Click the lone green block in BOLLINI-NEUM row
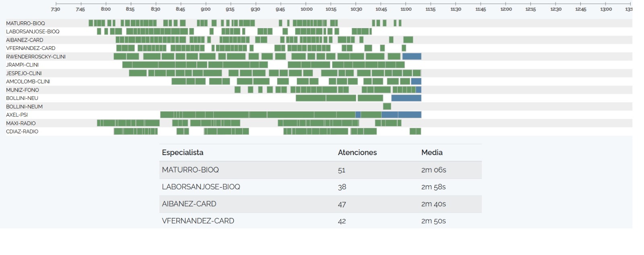 (x=387, y=106)
